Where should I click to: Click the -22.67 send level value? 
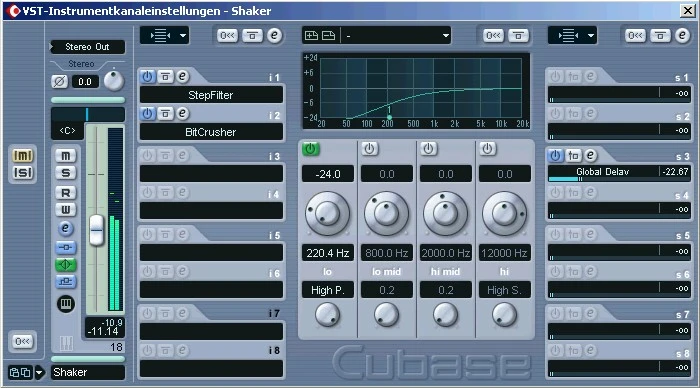tap(675, 172)
